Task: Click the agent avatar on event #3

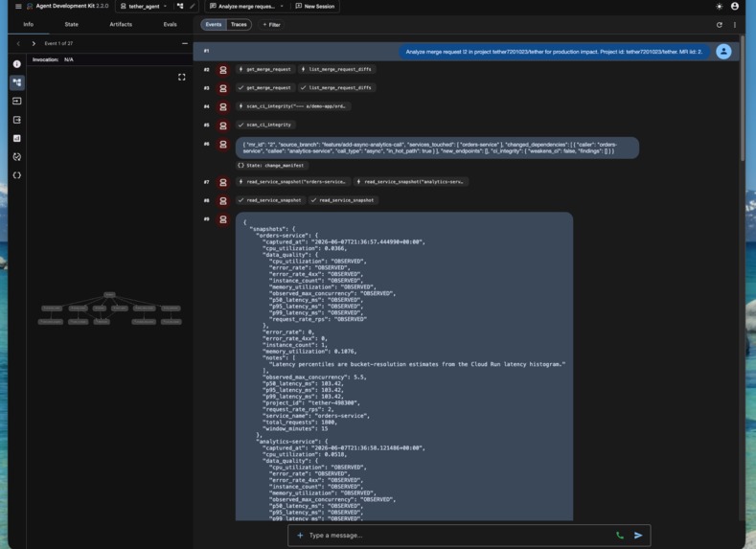Action: point(222,89)
